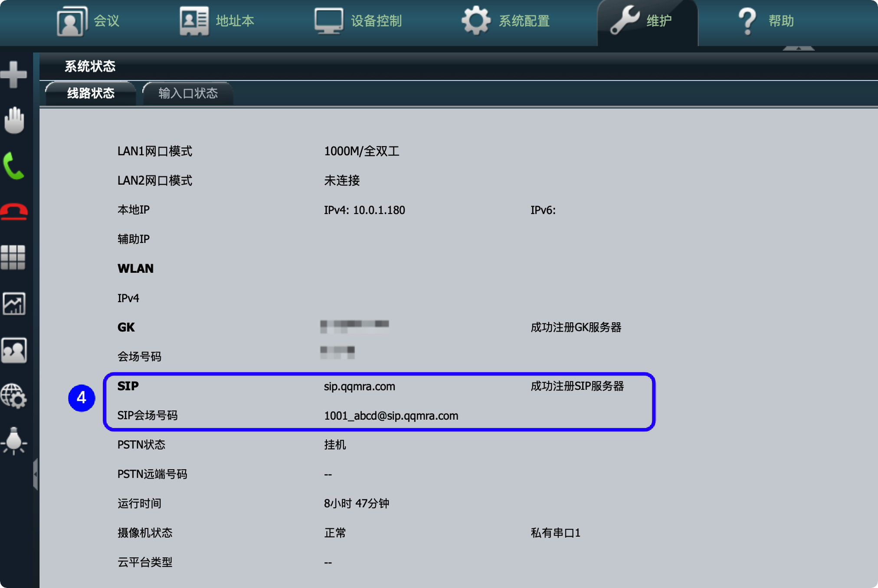Click the light bulb icon in sidebar
The width and height of the screenshot is (878, 588).
point(14,441)
